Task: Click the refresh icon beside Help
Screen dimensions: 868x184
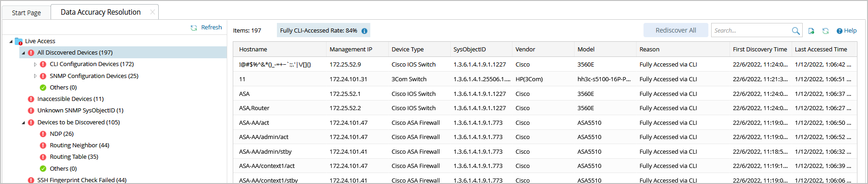Action: pyautogui.click(x=826, y=31)
